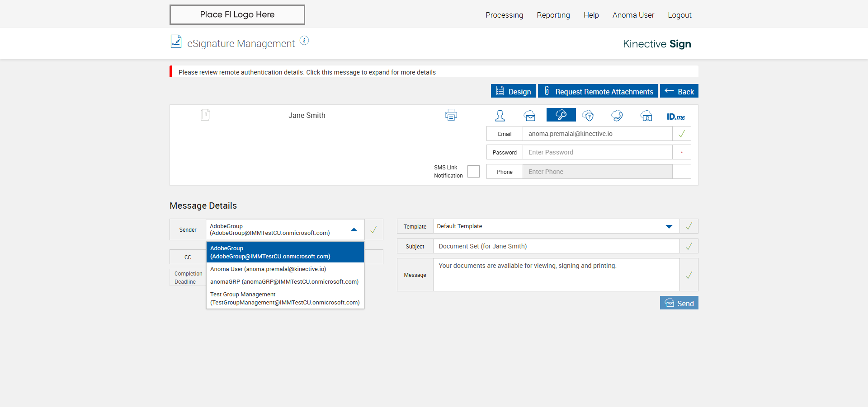Click the printer icon for Jane Smith
This screenshot has width=868, height=407.
[x=451, y=115]
